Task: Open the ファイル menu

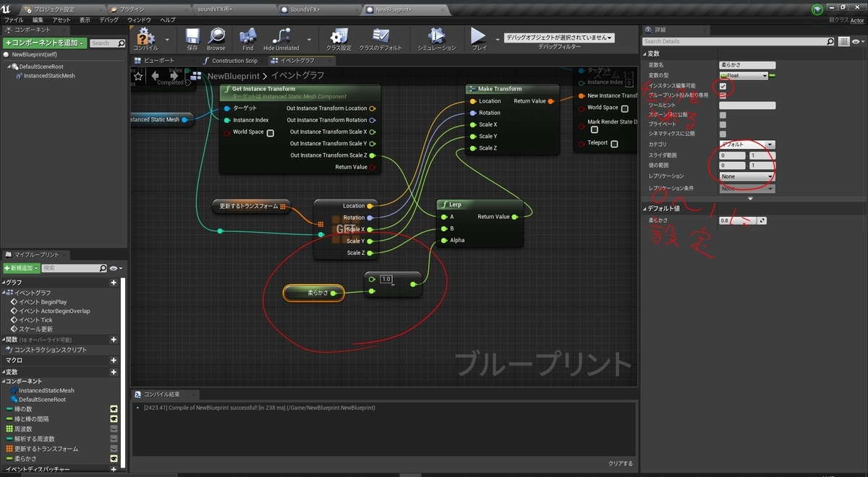Action: point(14,20)
